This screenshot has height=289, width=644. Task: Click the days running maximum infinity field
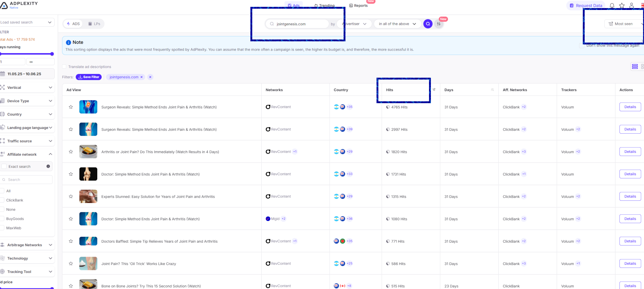40,62
